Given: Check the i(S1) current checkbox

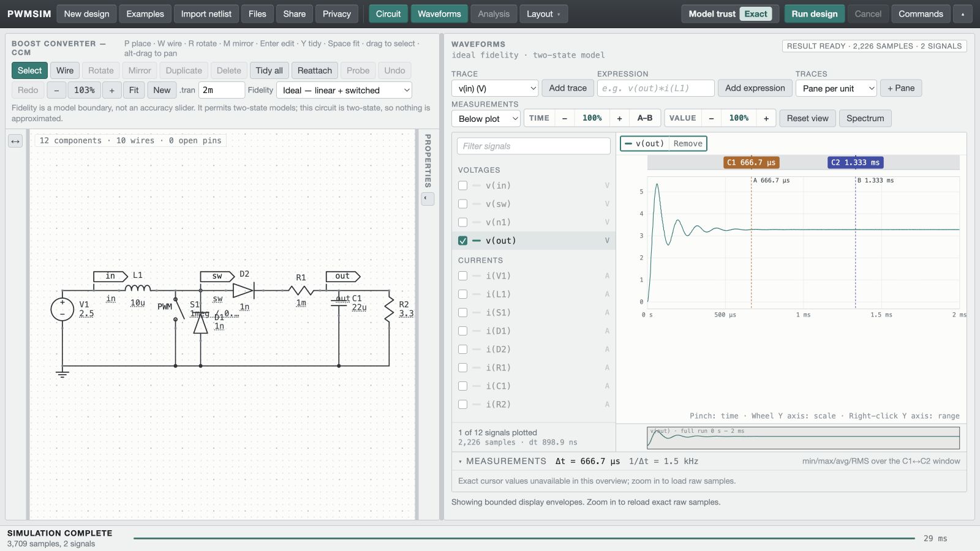Looking at the screenshot, I should pos(462,313).
